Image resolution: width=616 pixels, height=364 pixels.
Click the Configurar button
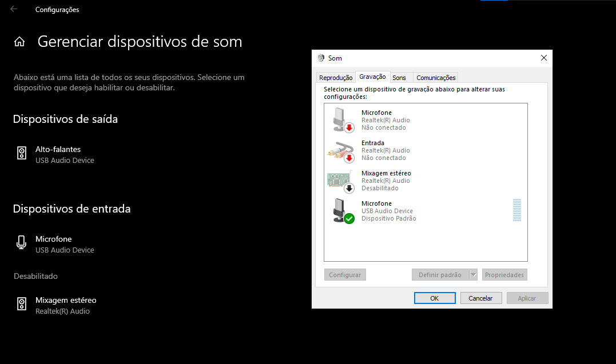(x=345, y=275)
